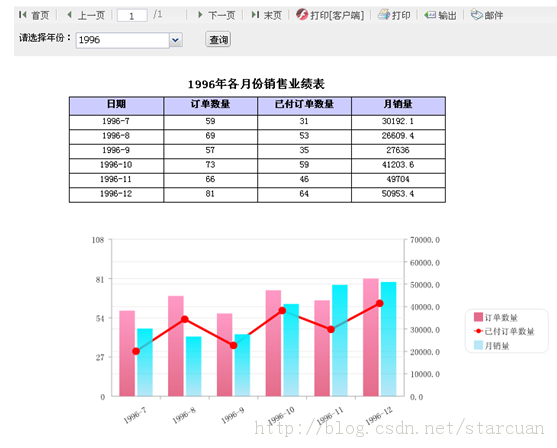This screenshot has height=448, width=557.
Task: Click order count 81 table cell
Action: click(x=210, y=195)
